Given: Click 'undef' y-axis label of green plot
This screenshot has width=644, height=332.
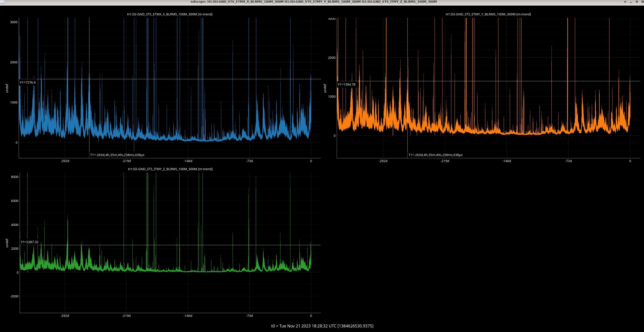Looking at the screenshot, I should click(7, 243).
